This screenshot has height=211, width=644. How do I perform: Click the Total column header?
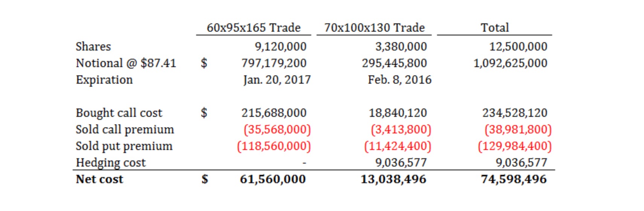pos(495,28)
